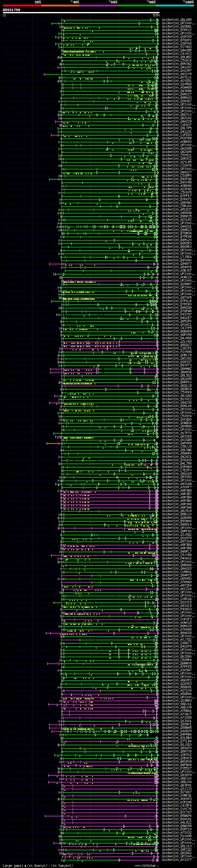Select the UniRef100_A7UVF7 label

point(177,487)
